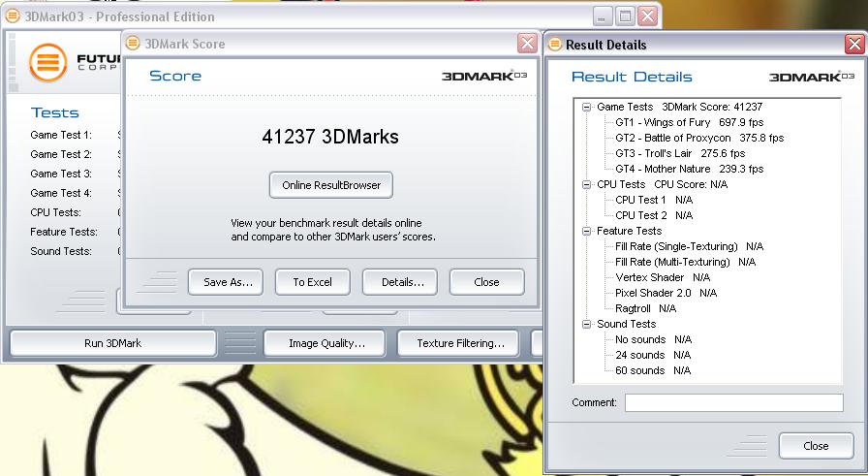Click the Tests heading in main window
Viewport: 868px width, 476px height.
55,113
